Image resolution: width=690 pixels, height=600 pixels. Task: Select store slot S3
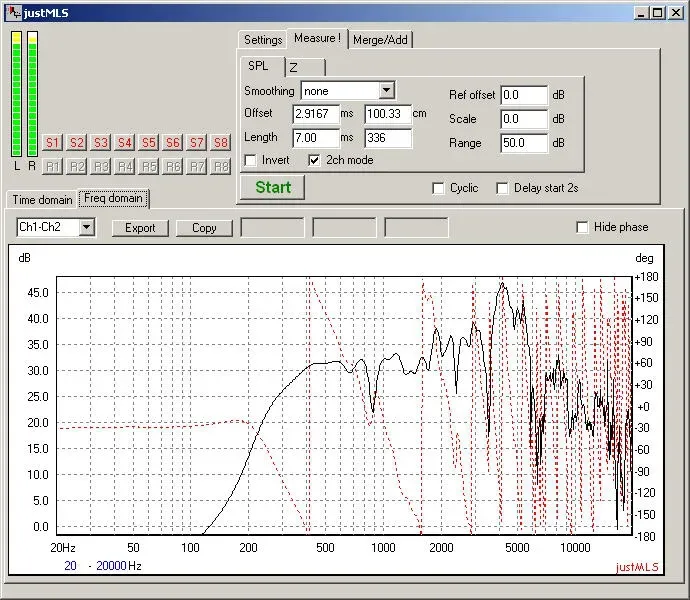pyautogui.click(x=101, y=143)
